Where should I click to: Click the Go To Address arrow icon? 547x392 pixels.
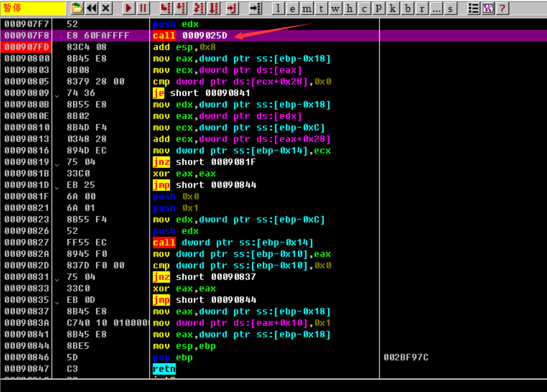pyautogui.click(x=255, y=8)
